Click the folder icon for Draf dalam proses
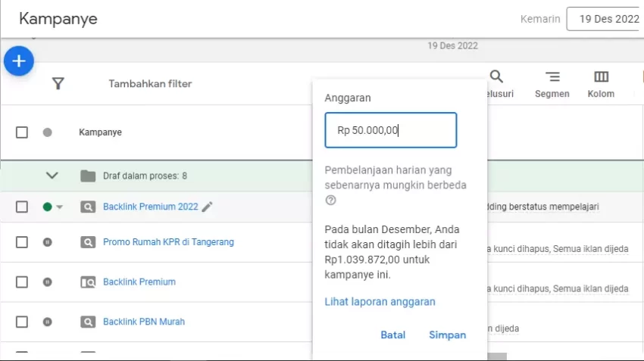Image resolution: width=644 pixels, height=361 pixels. pyautogui.click(x=88, y=176)
